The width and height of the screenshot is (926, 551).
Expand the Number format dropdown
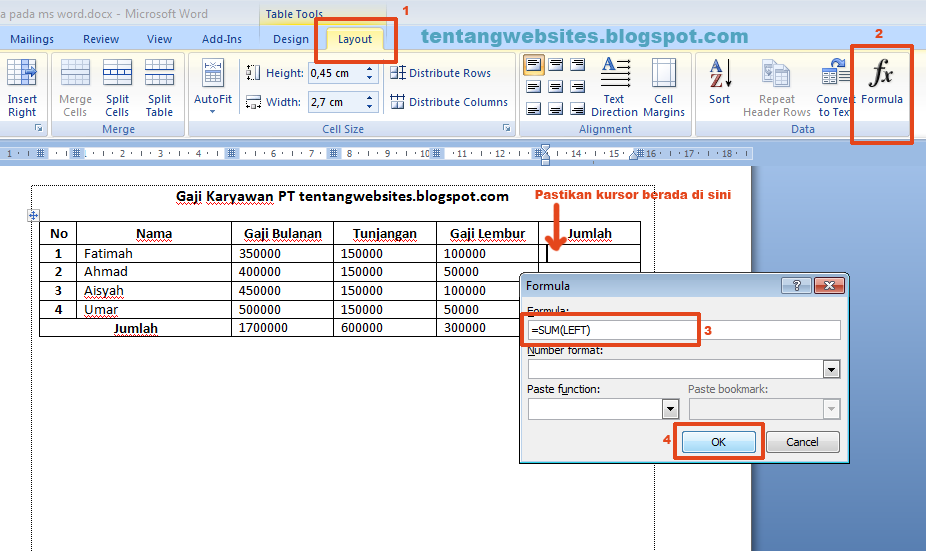tap(832, 370)
